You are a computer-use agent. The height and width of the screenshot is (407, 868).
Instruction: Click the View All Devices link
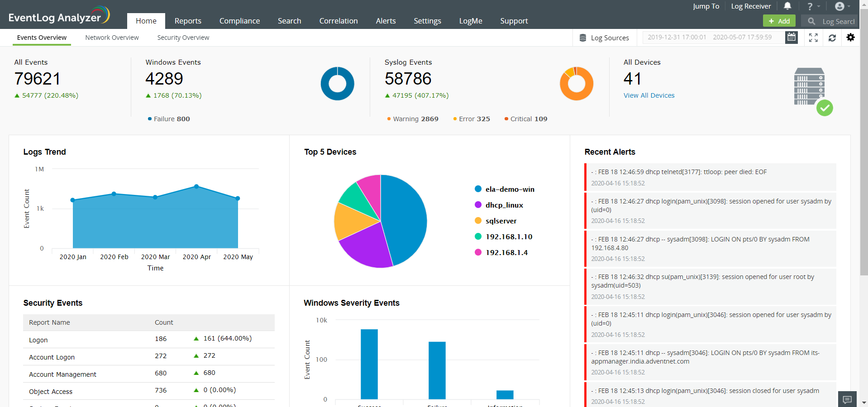649,95
